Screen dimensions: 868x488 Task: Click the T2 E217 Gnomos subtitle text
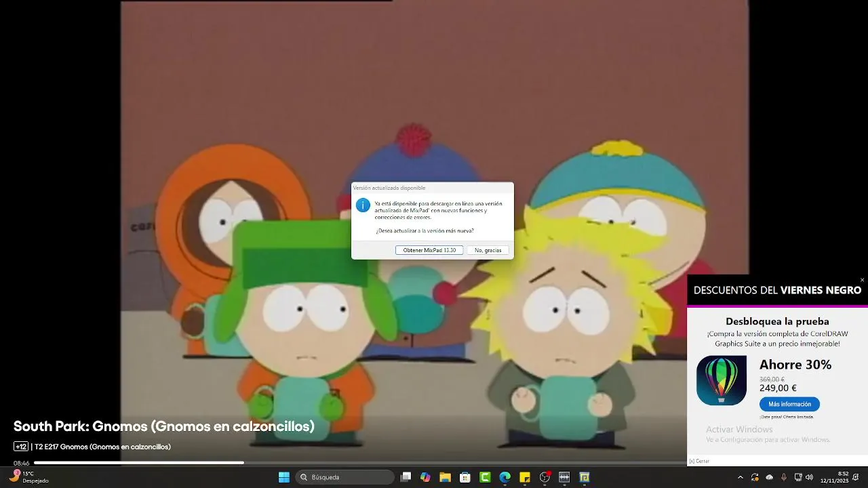102,447
